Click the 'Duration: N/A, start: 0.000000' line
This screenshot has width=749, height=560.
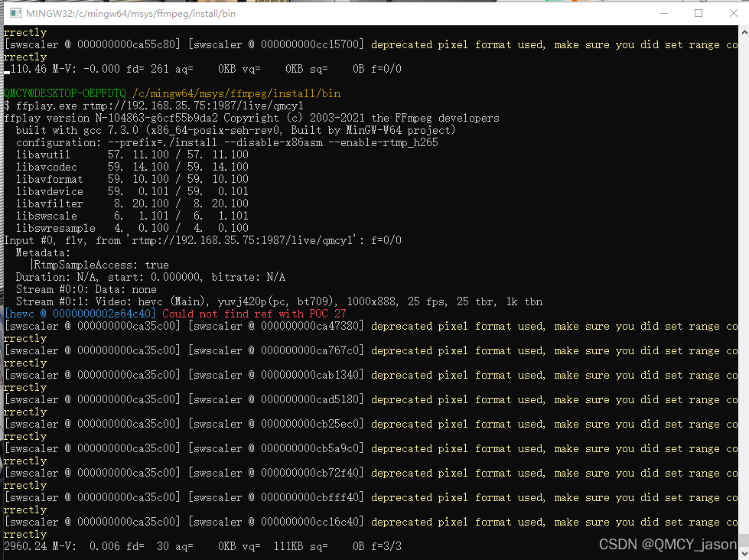pyautogui.click(x=151, y=277)
